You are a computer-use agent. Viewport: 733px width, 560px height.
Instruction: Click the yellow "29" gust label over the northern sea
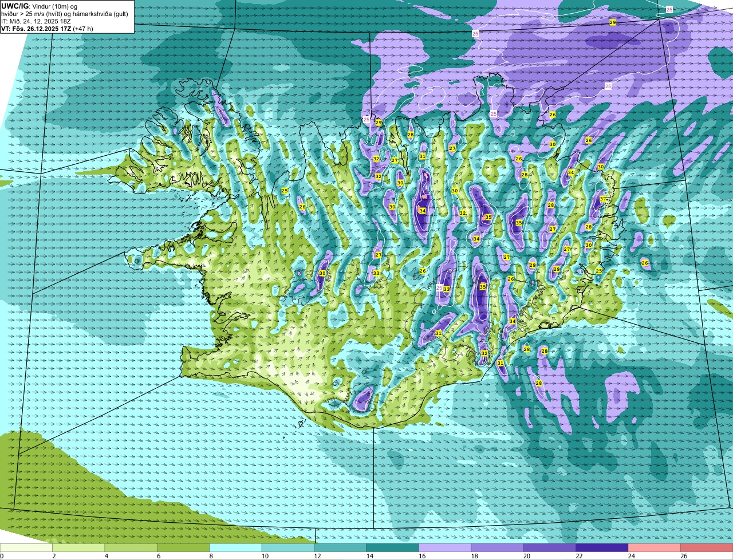612,22
